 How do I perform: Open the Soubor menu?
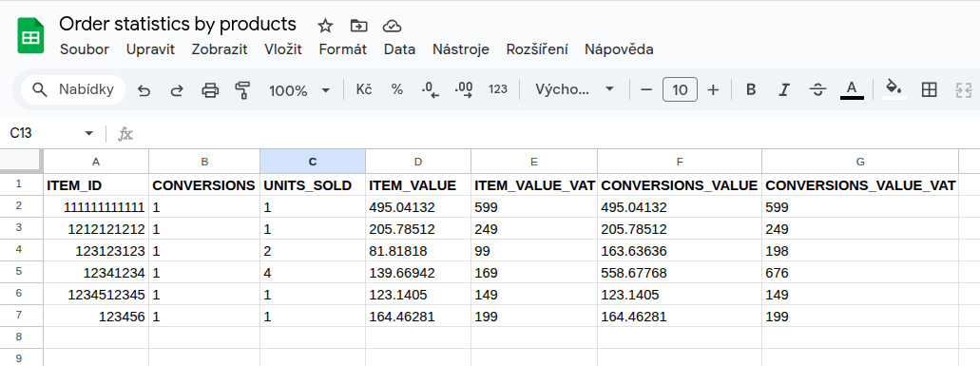click(85, 49)
